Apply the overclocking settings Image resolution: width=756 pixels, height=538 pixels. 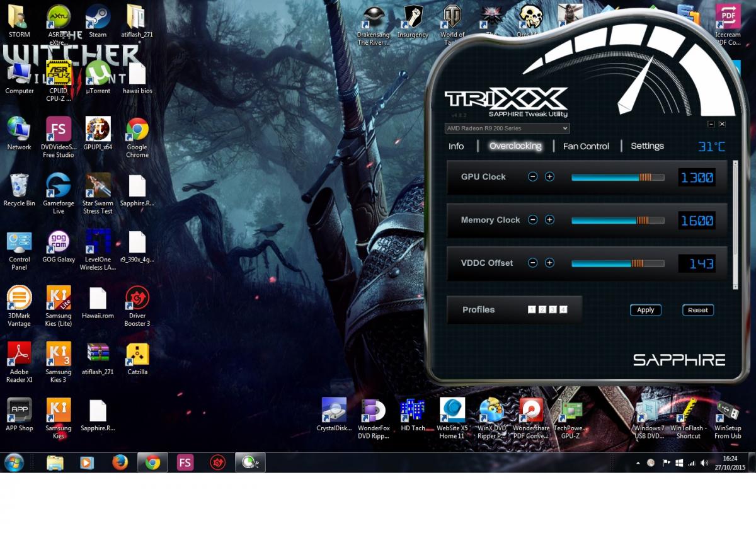646,310
